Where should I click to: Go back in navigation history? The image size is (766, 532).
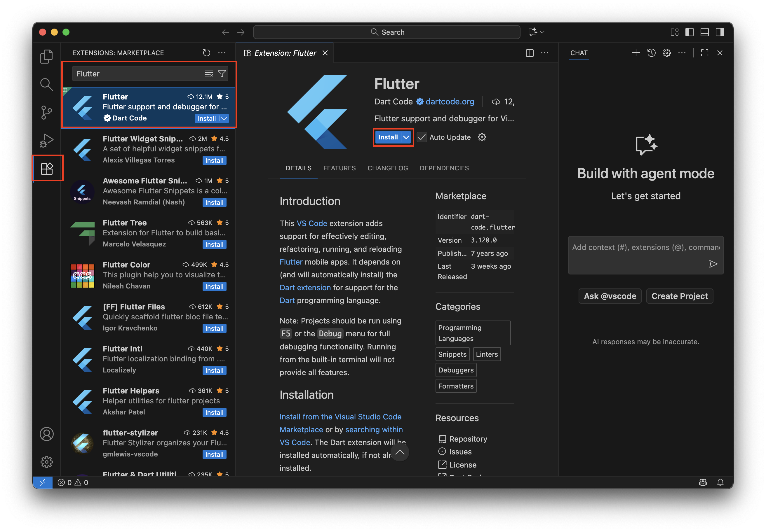point(226,32)
